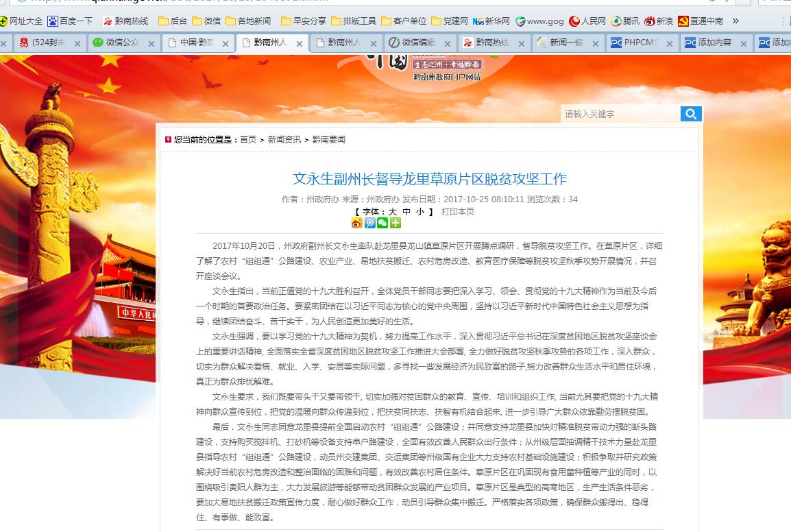Open the 人民网 bookmark
Viewport: 791px width, 532px height.
tap(587, 21)
